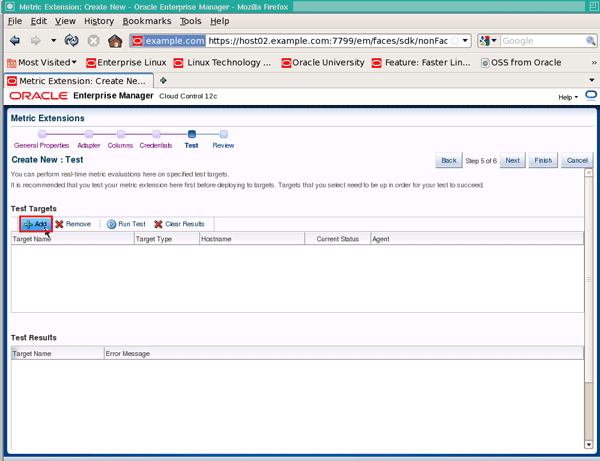Click the Error Message column header
Viewport: 600px width, 461px height.
pos(344,353)
